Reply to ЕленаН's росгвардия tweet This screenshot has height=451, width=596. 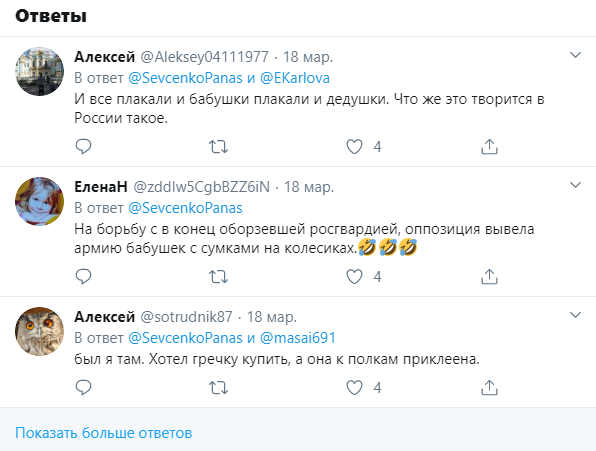(83, 276)
